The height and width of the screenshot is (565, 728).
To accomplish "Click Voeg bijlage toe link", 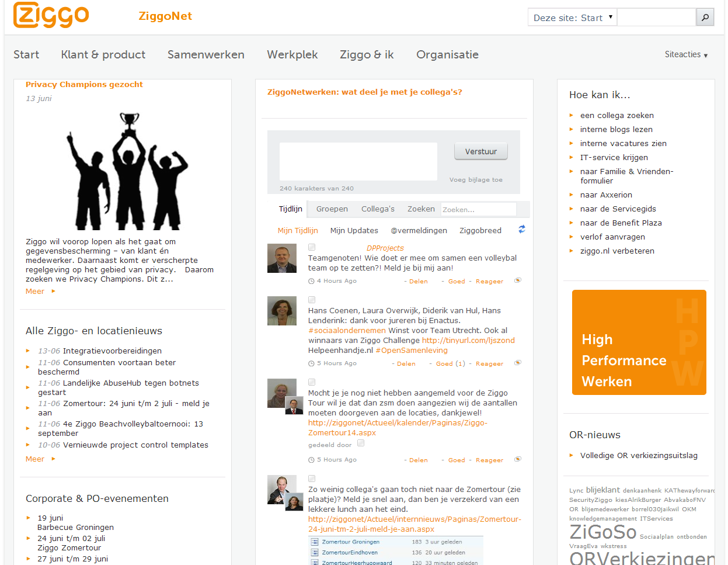I will (x=476, y=179).
